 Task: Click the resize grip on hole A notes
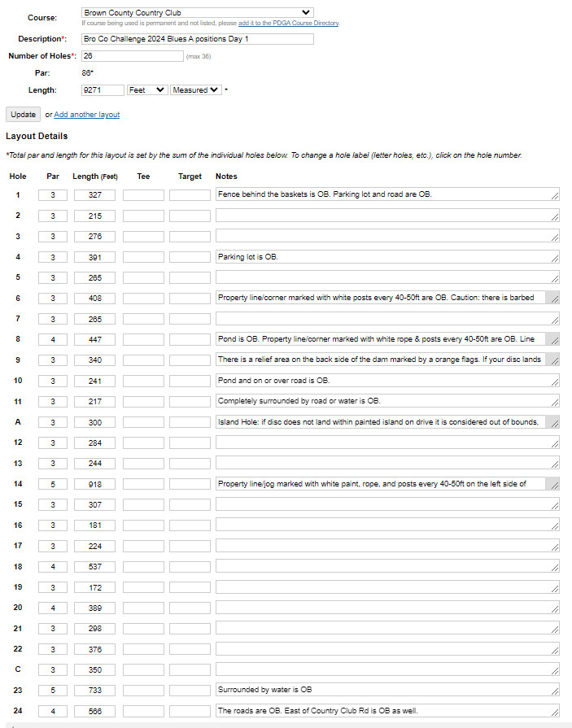554,424
